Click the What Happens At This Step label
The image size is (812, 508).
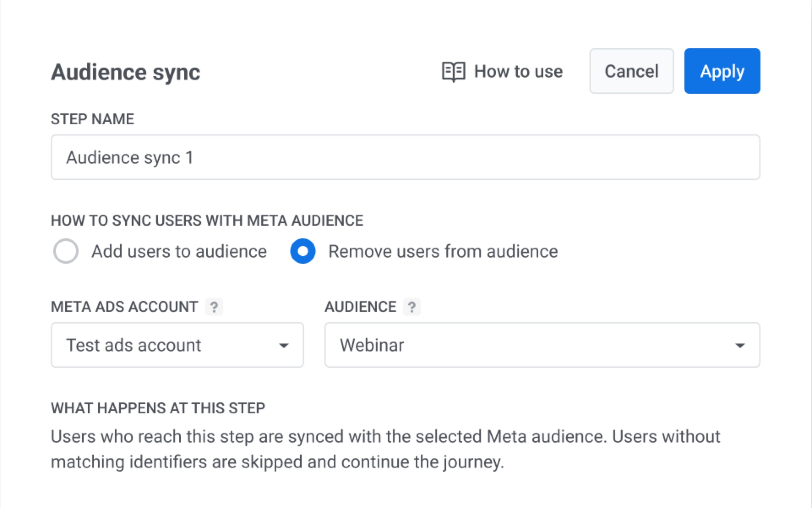click(x=158, y=408)
